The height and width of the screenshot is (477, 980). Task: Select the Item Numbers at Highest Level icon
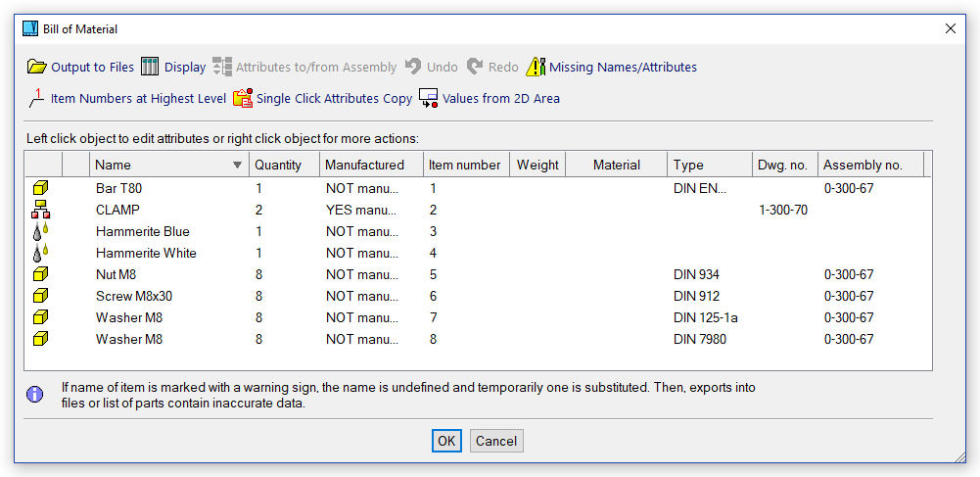click(x=36, y=98)
